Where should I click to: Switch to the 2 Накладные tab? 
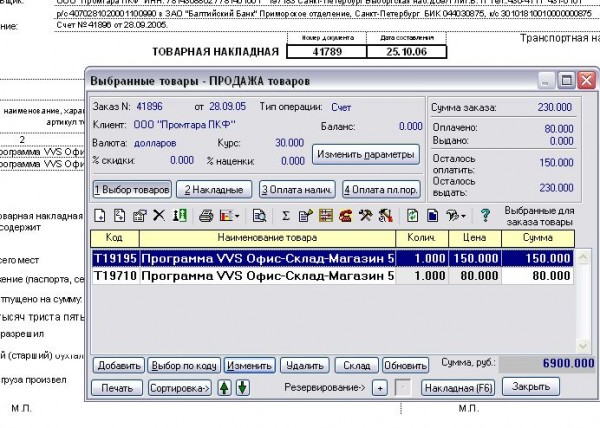[214, 188]
